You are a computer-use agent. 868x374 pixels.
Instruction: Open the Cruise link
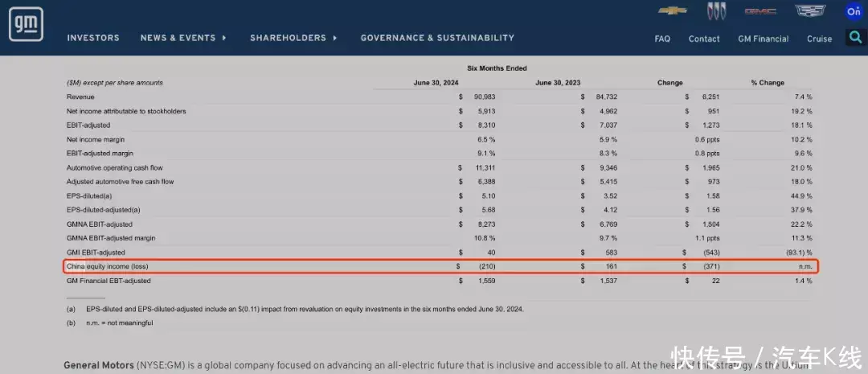[x=819, y=39]
